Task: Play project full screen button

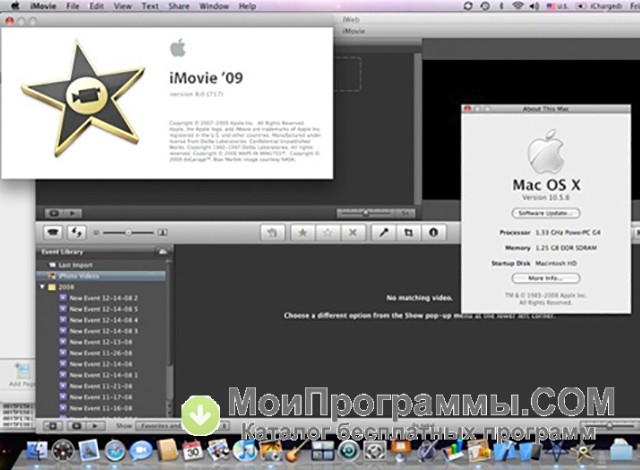Action: click(x=54, y=213)
